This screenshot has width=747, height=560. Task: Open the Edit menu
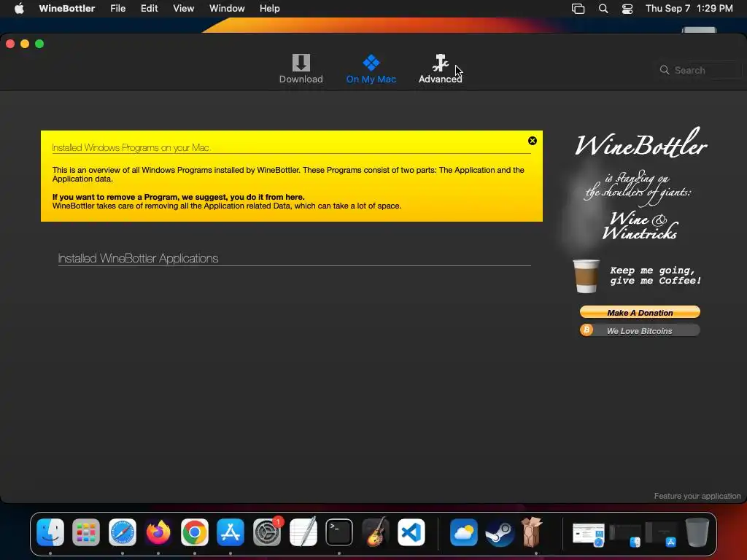click(149, 8)
